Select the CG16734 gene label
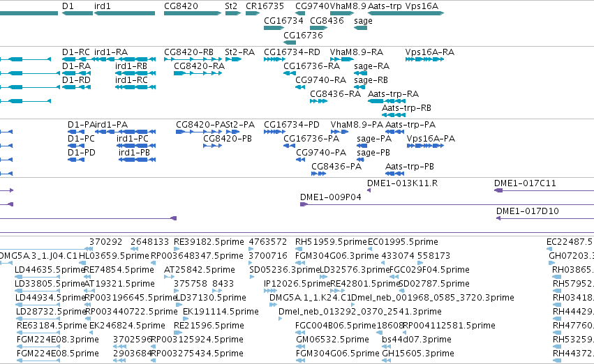Image resolution: width=594 pixels, height=364 pixels. (x=283, y=20)
